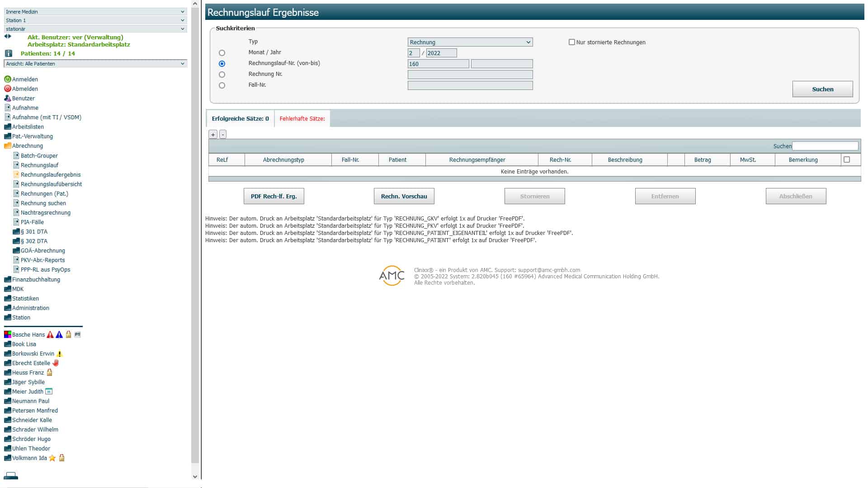Click the star icon next to Volkmann Ida
This screenshot has width=868, height=488.
(52, 458)
